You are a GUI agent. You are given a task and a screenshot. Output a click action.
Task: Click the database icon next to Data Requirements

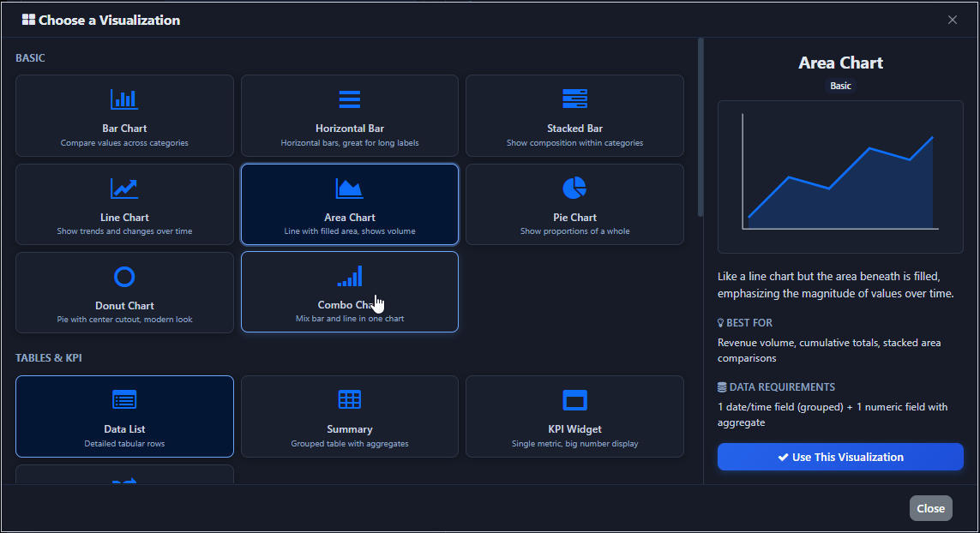tap(722, 387)
